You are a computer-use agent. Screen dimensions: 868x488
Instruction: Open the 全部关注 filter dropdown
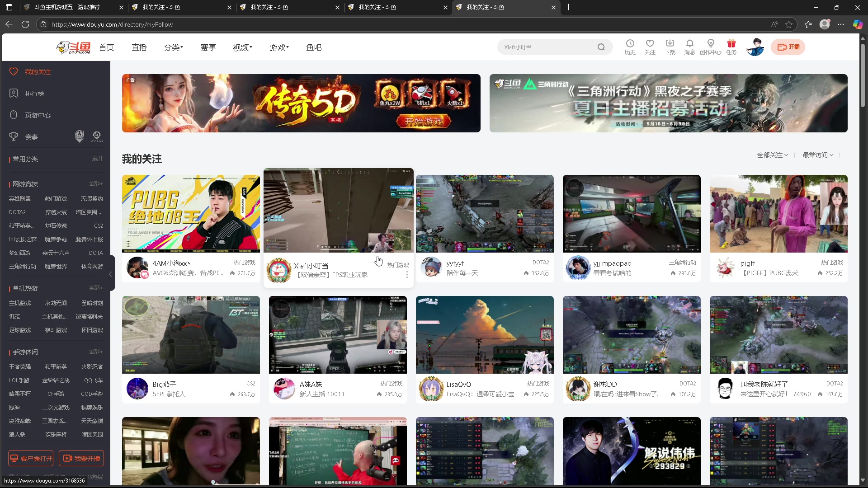tap(772, 155)
